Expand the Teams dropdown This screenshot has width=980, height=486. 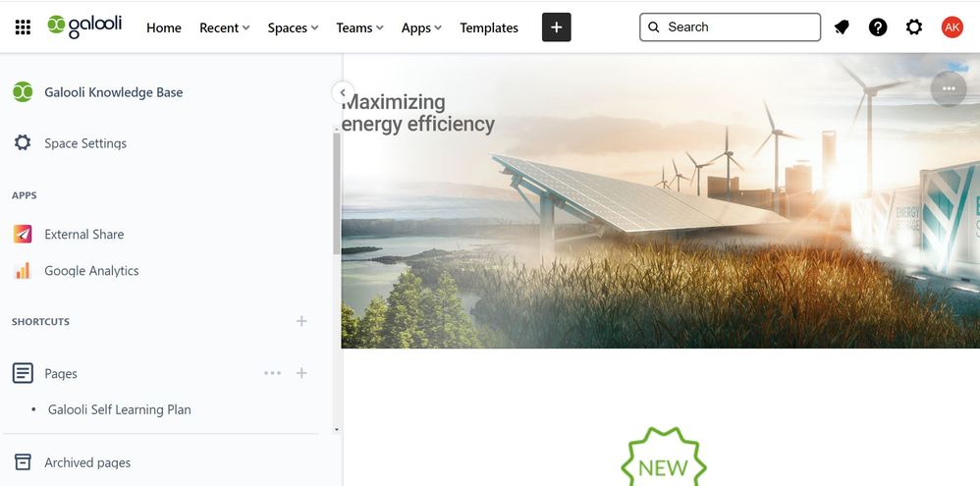tap(360, 28)
